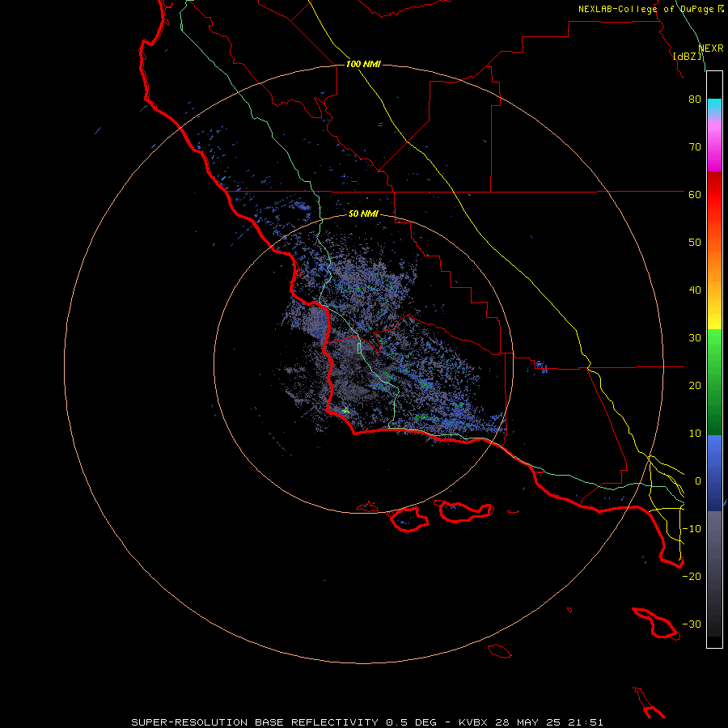
Task: Select the 80 tick on the dBZ scale
Action: (695, 99)
